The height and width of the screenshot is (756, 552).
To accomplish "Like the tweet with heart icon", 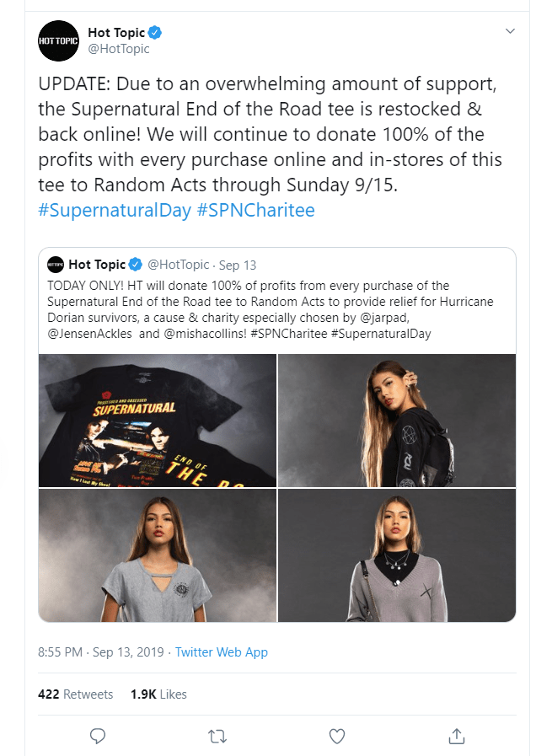I will (x=337, y=736).
